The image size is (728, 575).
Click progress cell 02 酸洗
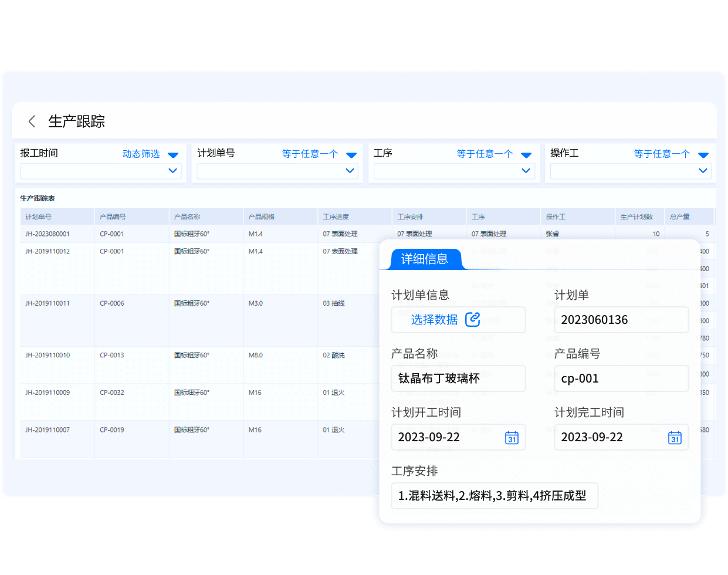(x=334, y=355)
